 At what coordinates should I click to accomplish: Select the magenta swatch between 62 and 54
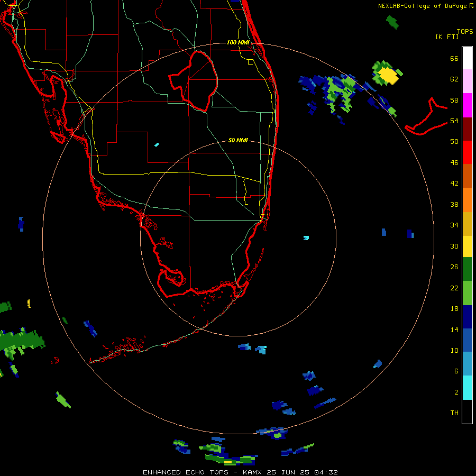[x=467, y=105]
